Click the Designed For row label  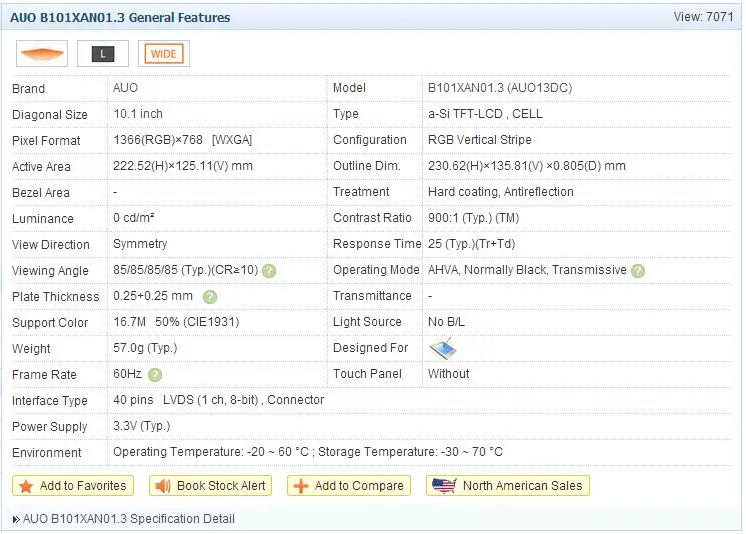(x=371, y=348)
